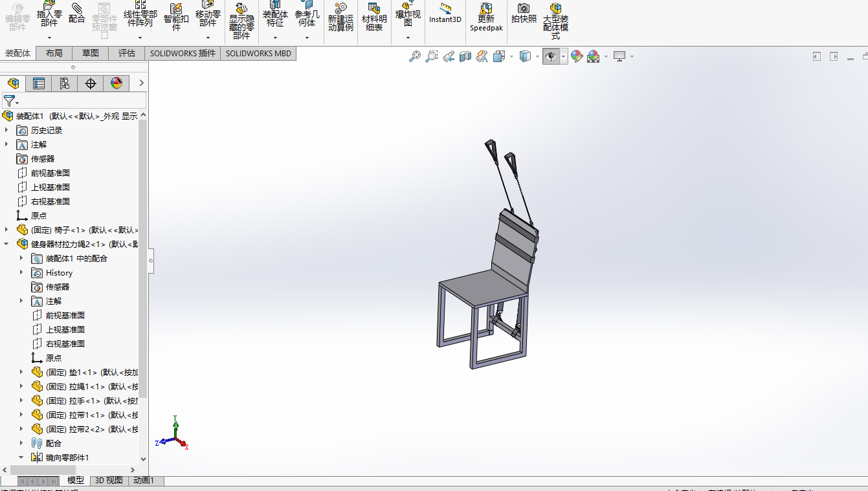Open the SOLIDWORKS 插件 tab

[x=183, y=53]
